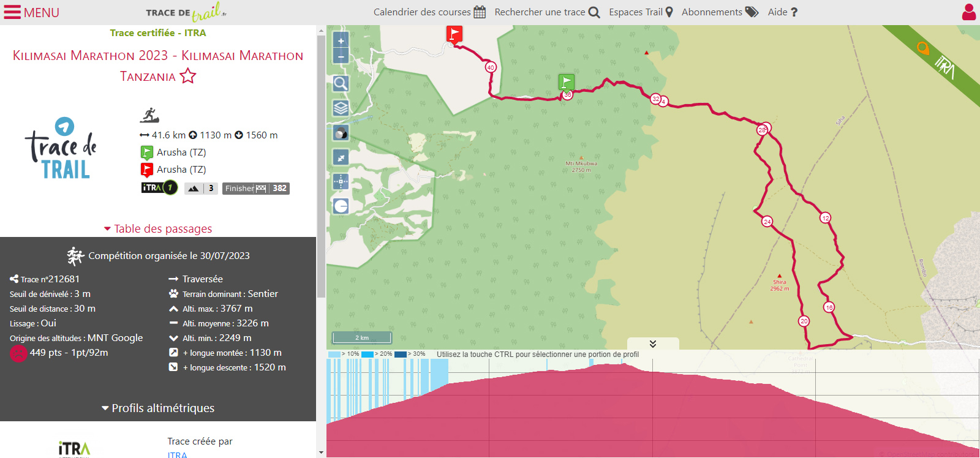
Task: Click the competition runners icon
Action: pyautogui.click(x=75, y=256)
